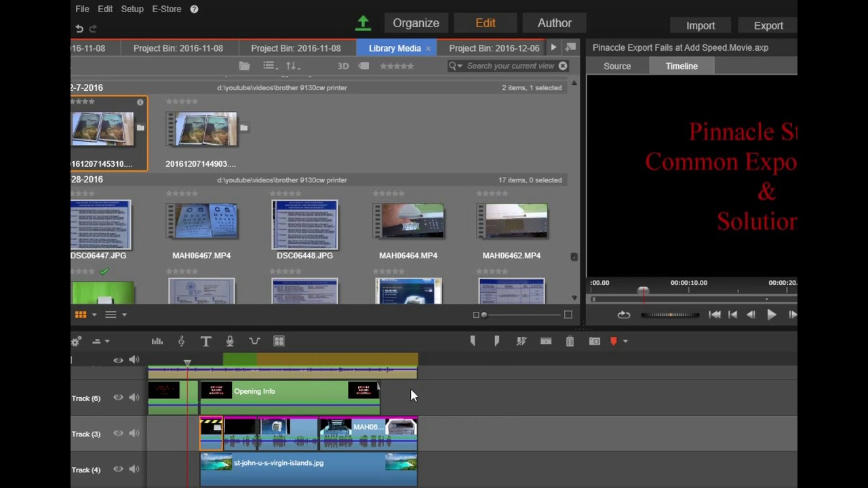This screenshot has height=488, width=868.
Task: Toggle the 3D filter in library
Action: click(343, 66)
